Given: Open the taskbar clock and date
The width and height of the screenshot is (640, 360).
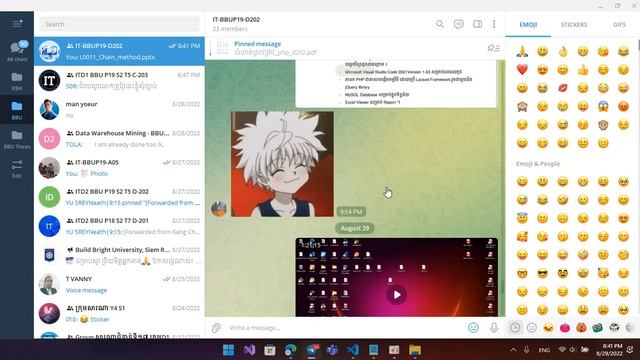Looking at the screenshot, I should (x=610, y=350).
